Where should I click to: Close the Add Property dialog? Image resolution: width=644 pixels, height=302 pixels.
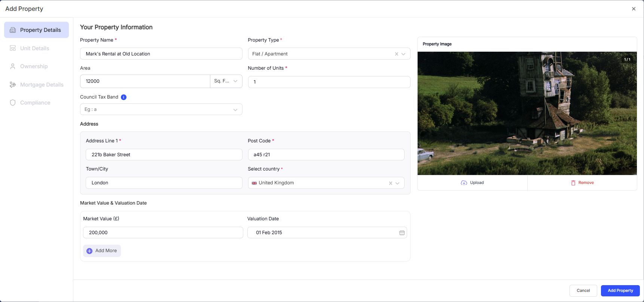coord(634,9)
